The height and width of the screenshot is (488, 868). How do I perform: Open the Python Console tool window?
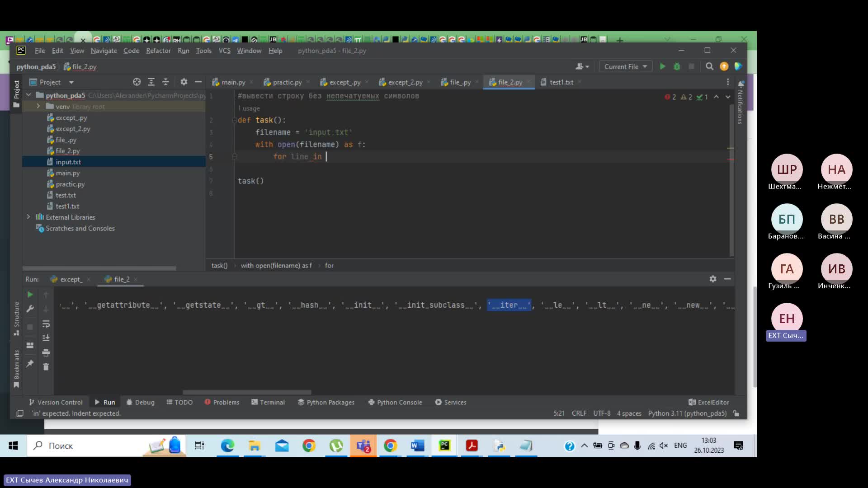[x=395, y=402]
